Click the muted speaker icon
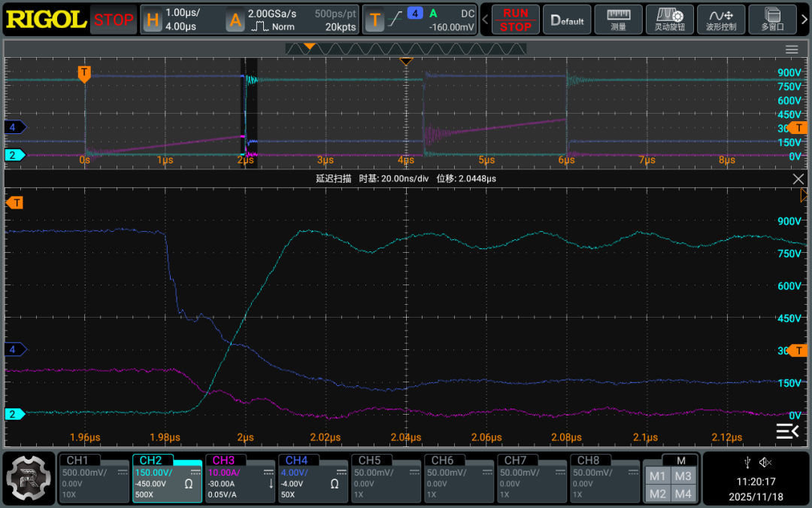 tap(765, 462)
